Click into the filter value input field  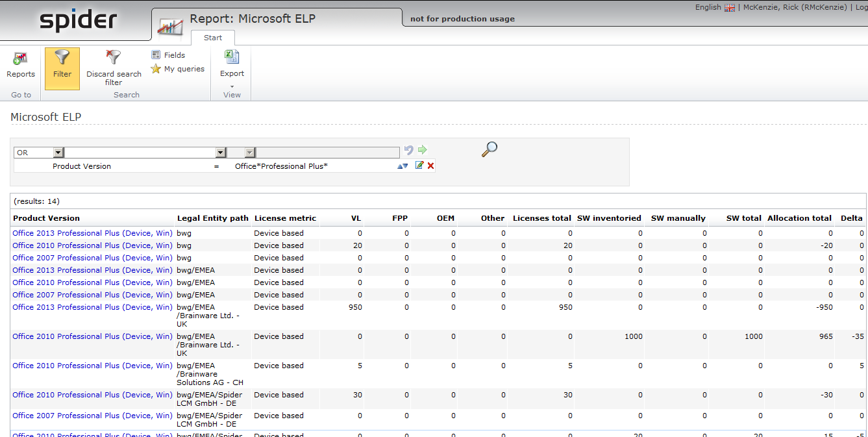click(328, 153)
